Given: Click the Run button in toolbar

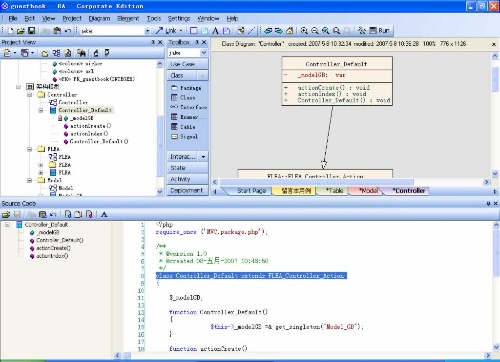Looking at the screenshot, I should 380,31.
